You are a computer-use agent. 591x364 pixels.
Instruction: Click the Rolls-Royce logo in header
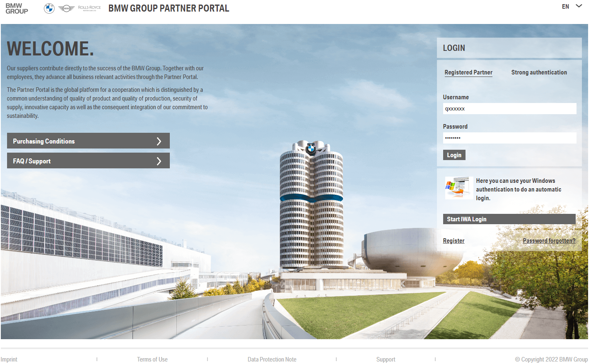[x=89, y=8]
